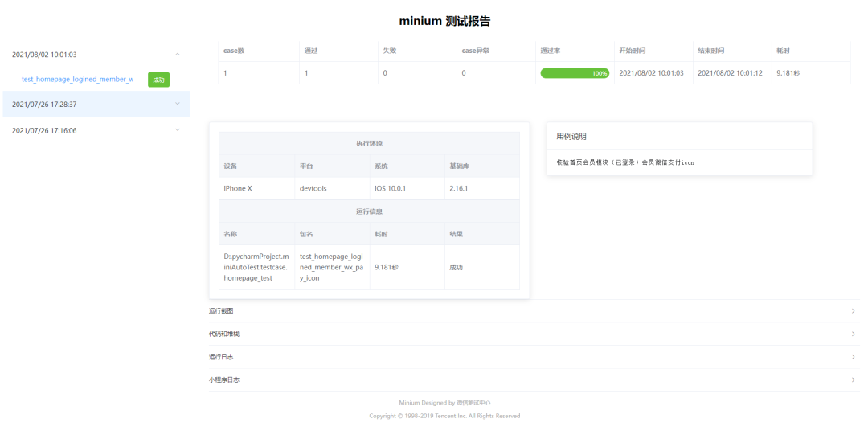
Task: Expand 代码和堆栈 section arrow
Action: point(853,334)
